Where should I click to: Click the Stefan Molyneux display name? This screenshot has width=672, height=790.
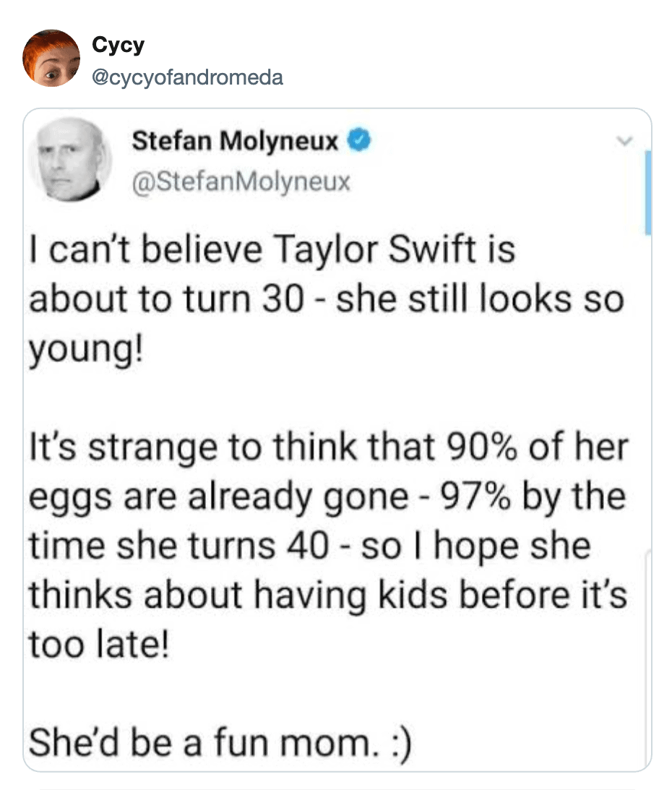pos(236,142)
